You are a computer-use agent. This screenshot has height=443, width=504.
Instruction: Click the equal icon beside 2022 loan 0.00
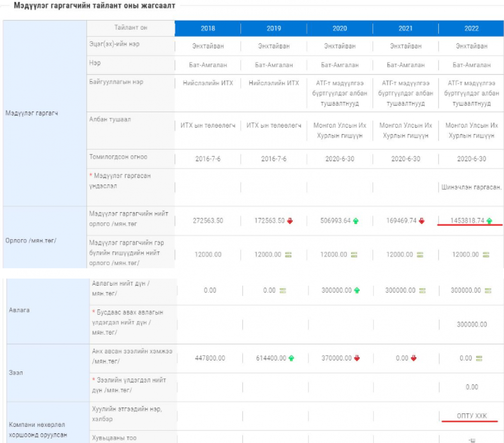[x=479, y=358]
